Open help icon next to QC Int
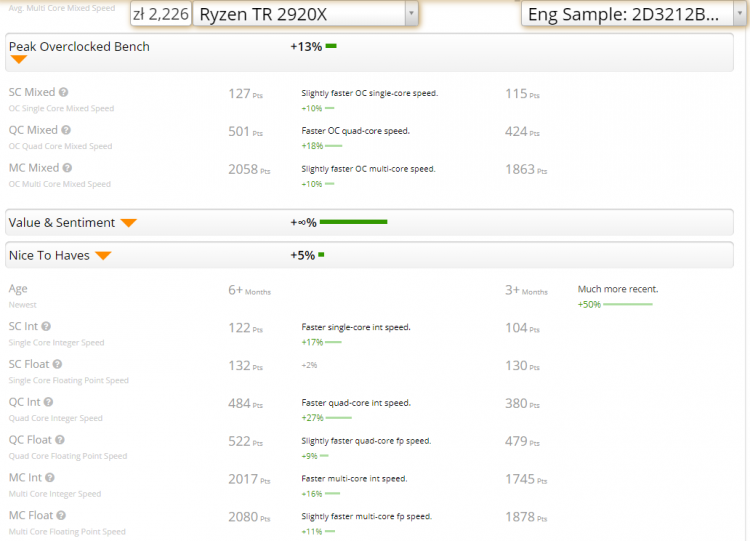This screenshot has width=750, height=541. pos(48,402)
